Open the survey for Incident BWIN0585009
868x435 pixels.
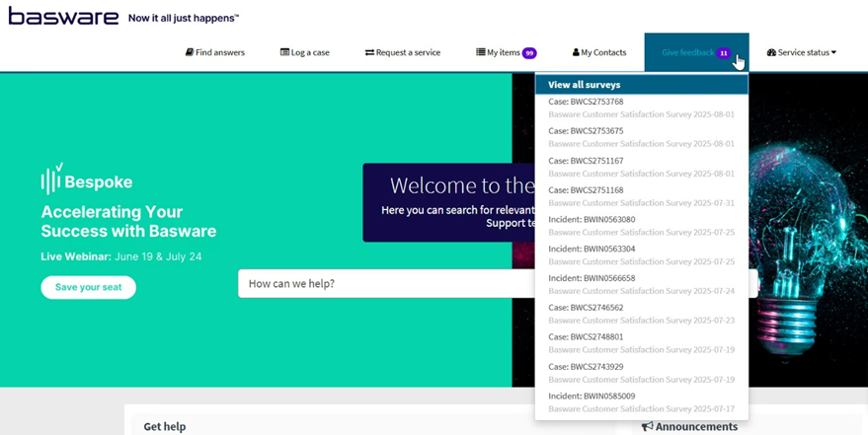pos(642,402)
